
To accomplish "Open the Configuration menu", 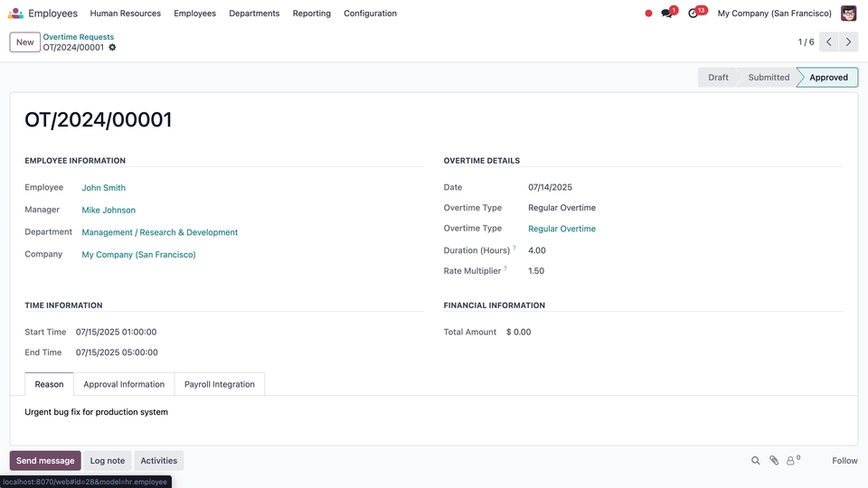I will click(371, 14).
